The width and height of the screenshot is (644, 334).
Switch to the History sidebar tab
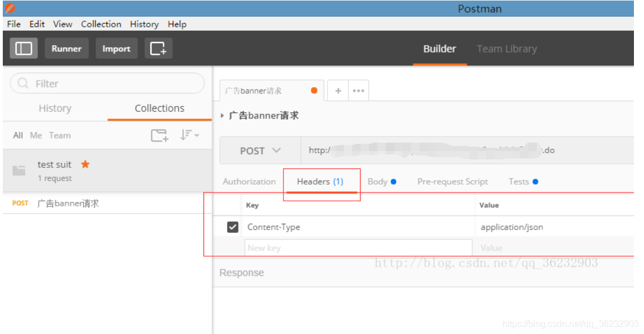click(x=55, y=108)
